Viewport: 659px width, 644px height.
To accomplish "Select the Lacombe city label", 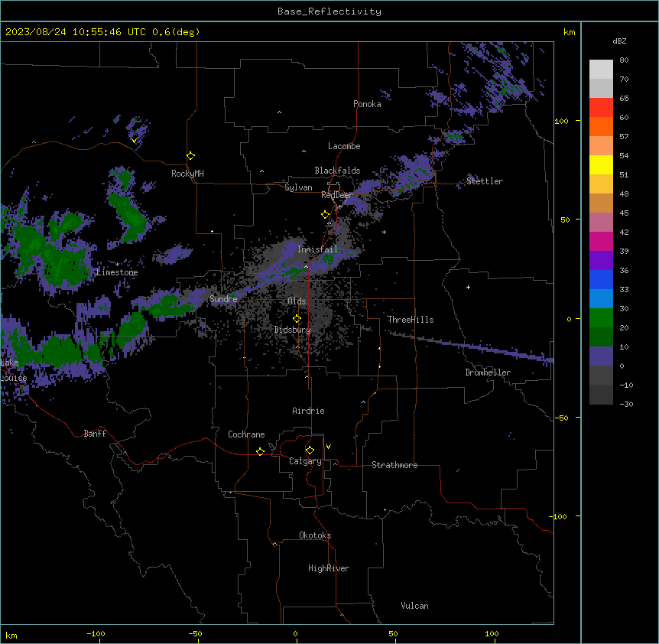I will (344, 146).
